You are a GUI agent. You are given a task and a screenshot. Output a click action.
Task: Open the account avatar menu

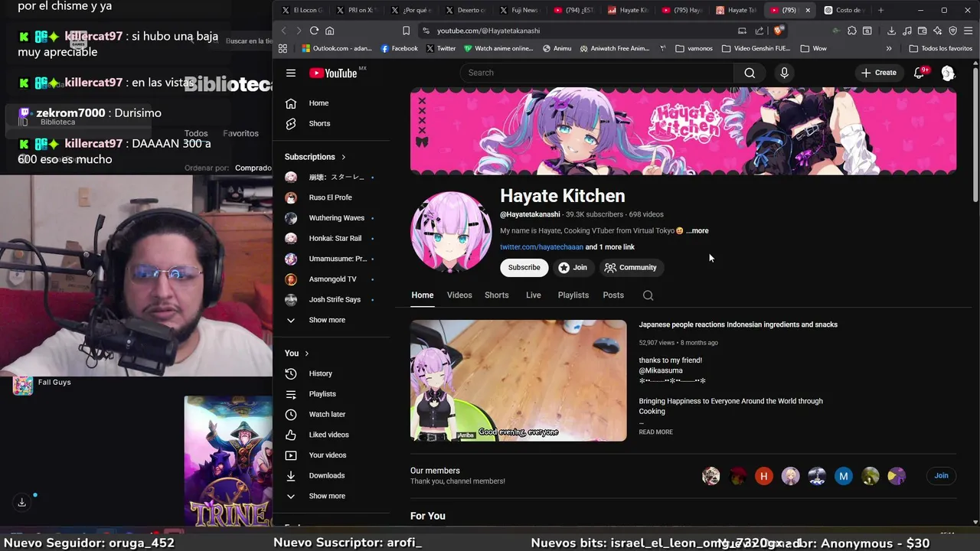tap(948, 73)
